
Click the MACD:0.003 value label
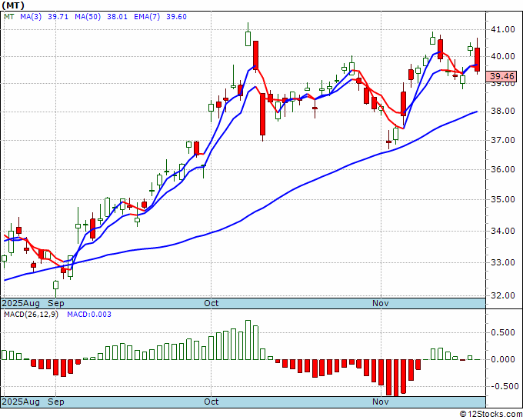(89, 315)
